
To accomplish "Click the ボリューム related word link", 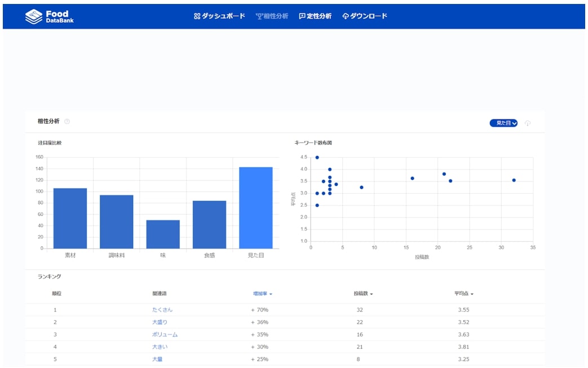I will 165,335.
